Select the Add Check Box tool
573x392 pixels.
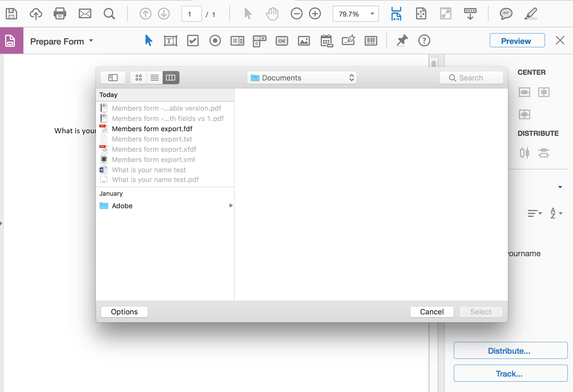tap(193, 41)
